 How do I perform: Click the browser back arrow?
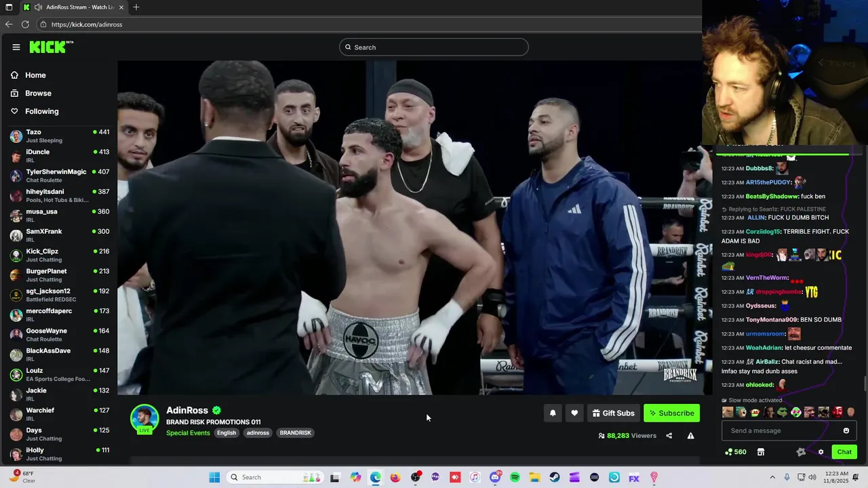click(9, 24)
